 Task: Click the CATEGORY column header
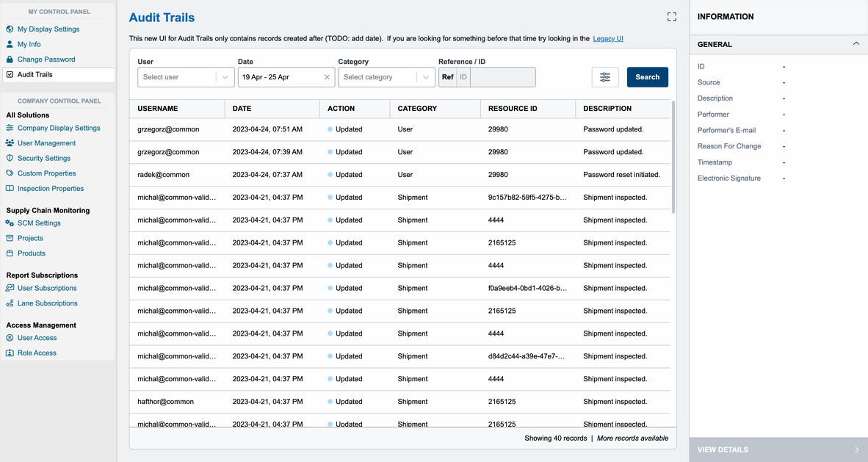pos(435,109)
